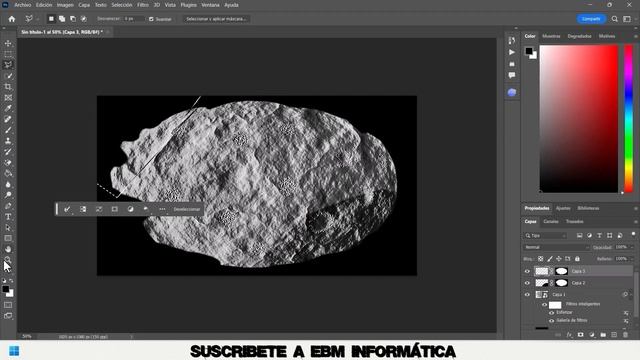Open the Opacidad value dropdown
640x360 pixels.
click(x=631, y=247)
